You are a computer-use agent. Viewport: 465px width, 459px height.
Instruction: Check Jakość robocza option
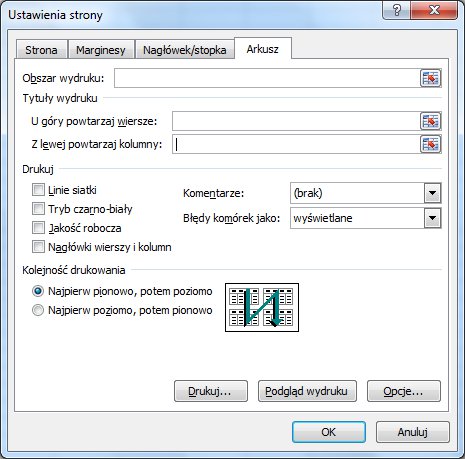(38, 228)
